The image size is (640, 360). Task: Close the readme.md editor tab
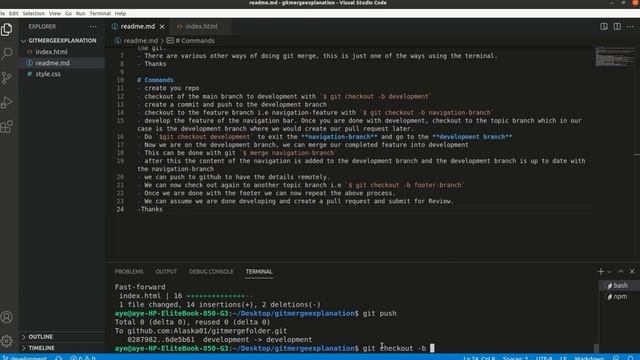pos(162,27)
